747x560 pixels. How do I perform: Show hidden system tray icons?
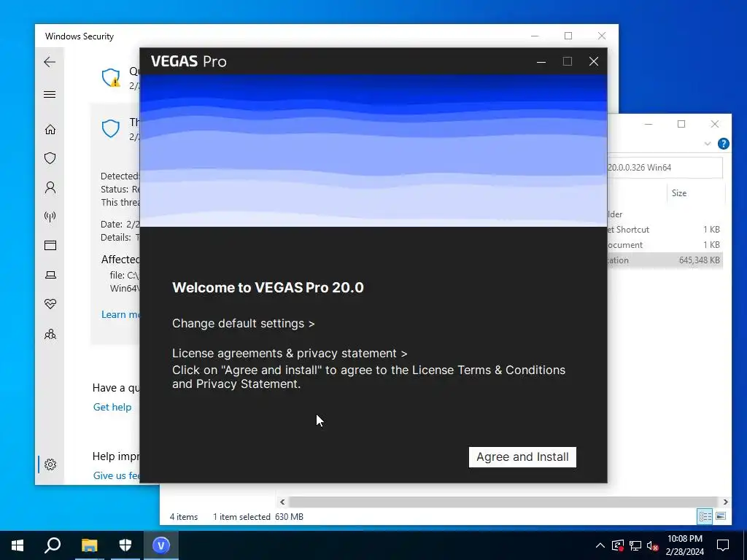pos(600,545)
